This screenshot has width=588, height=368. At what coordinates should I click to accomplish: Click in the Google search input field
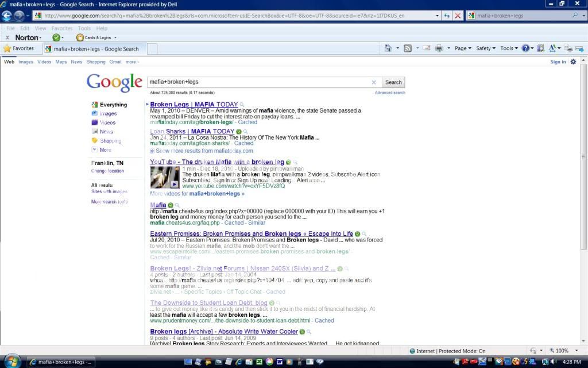pos(259,82)
